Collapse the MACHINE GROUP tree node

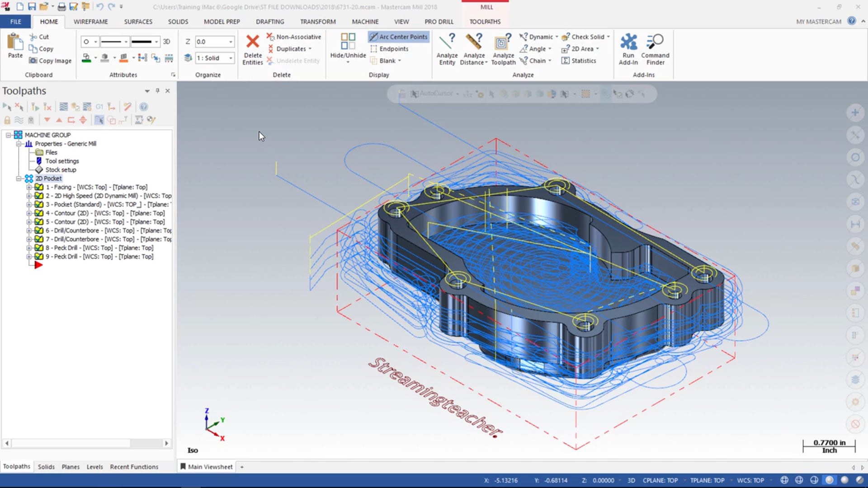[x=8, y=135]
